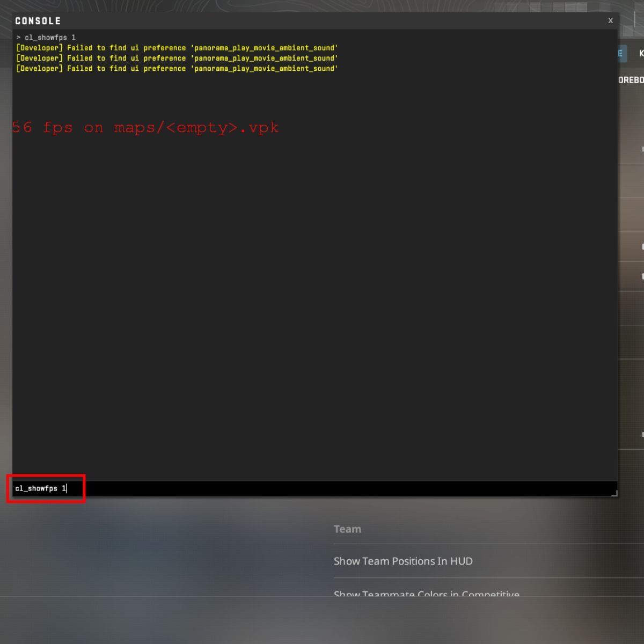Select the red FPS counter text

coord(145,128)
